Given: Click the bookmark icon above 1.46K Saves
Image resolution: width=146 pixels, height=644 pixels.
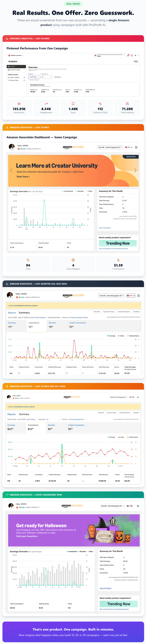Looking at the screenshot, I should [73, 104].
